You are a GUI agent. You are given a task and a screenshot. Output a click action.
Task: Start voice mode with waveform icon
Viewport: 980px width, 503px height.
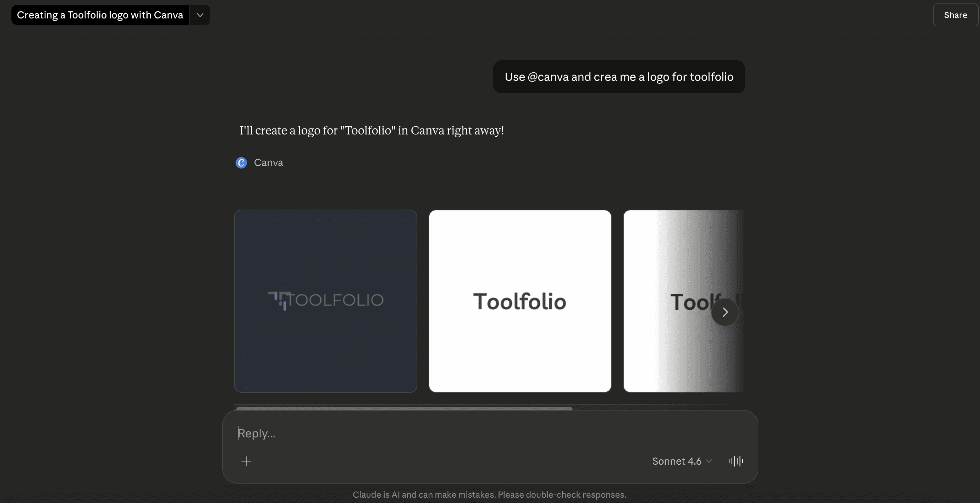[x=736, y=461]
